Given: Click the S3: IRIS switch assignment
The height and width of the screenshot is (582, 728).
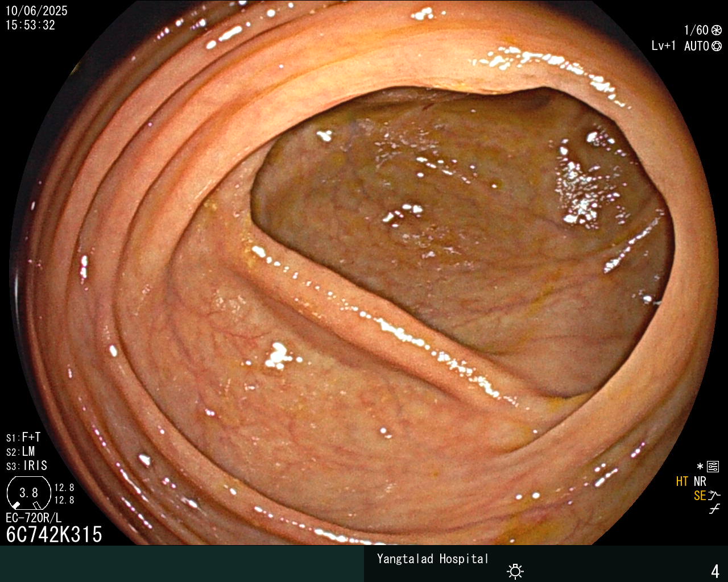Looking at the screenshot, I should 27,465.
